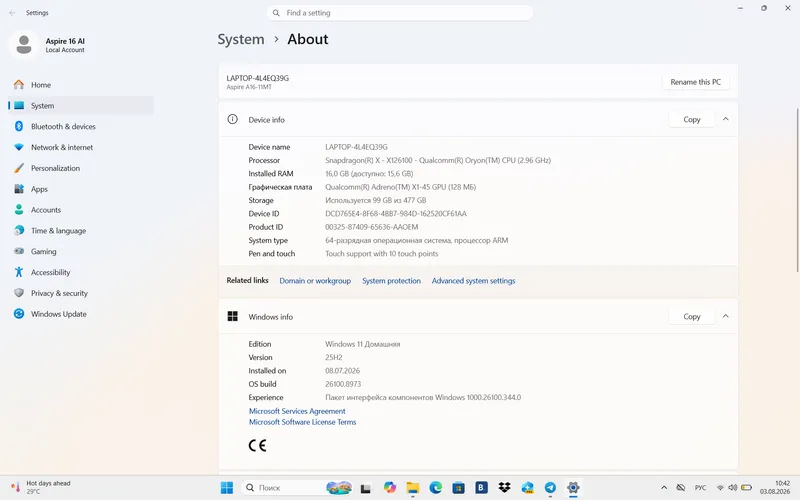The height and width of the screenshot is (500, 800).
Task: Focus the Find a setting search box
Action: 400,13
